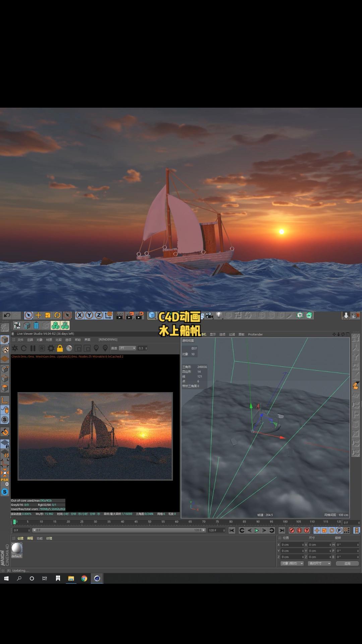Open the PT channel dropdown
This screenshot has width=362, height=644.
click(128, 348)
